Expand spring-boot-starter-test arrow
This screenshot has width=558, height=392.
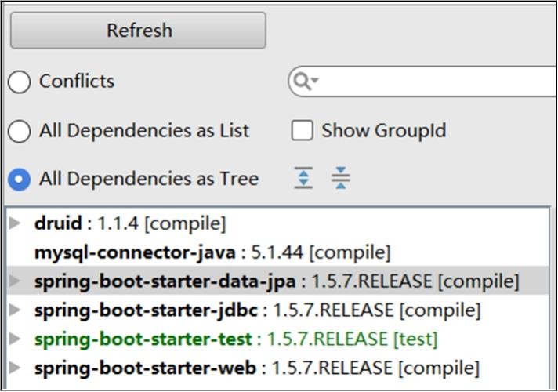click(15, 339)
